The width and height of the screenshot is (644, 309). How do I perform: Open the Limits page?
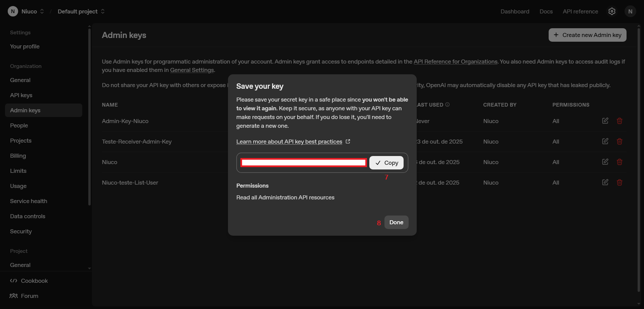tap(18, 171)
